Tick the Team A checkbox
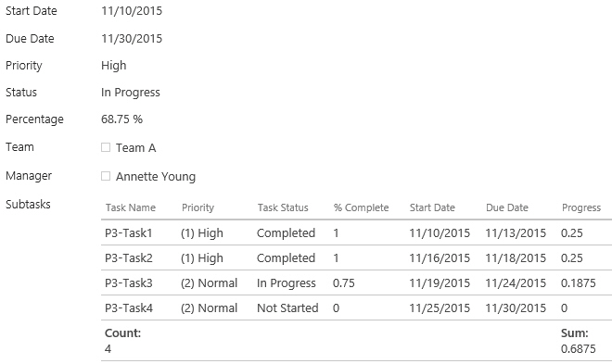Image resolution: width=612 pixels, height=364 pixels. coord(106,147)
